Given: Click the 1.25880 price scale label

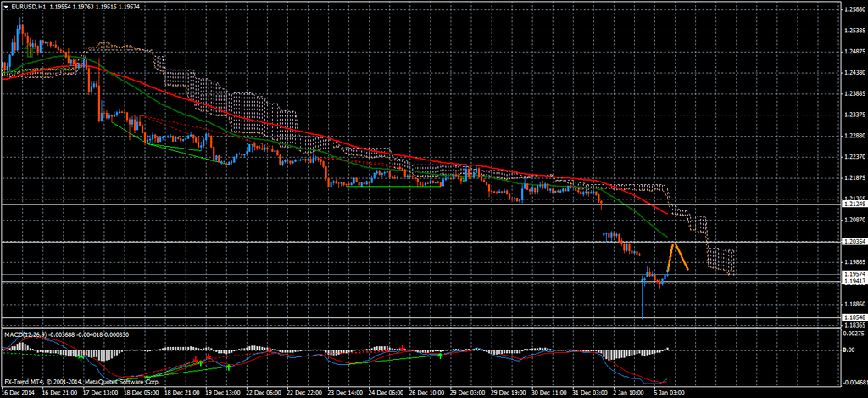Looking at the screenshot, I should point(854,10).
